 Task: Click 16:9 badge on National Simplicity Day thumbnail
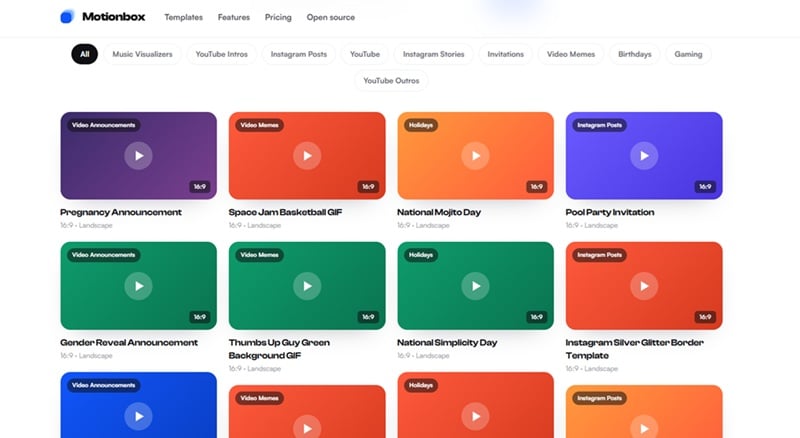point(537,317)
